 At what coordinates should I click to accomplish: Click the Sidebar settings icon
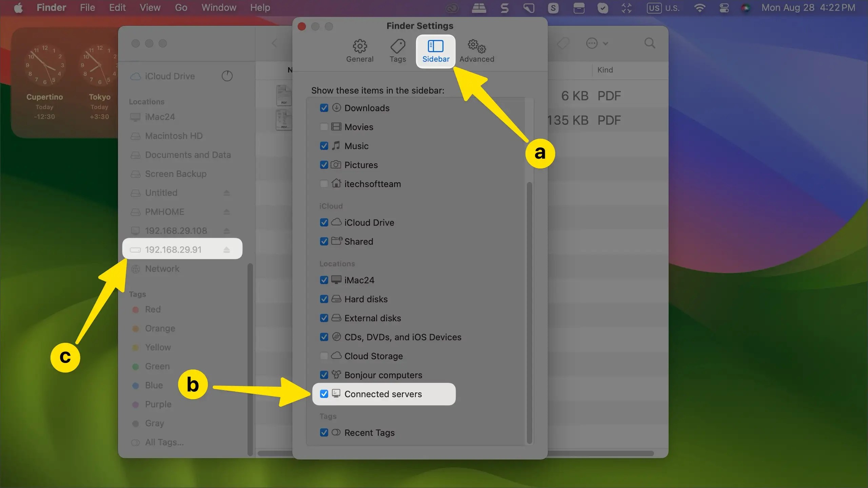click(x=435, y=50)
